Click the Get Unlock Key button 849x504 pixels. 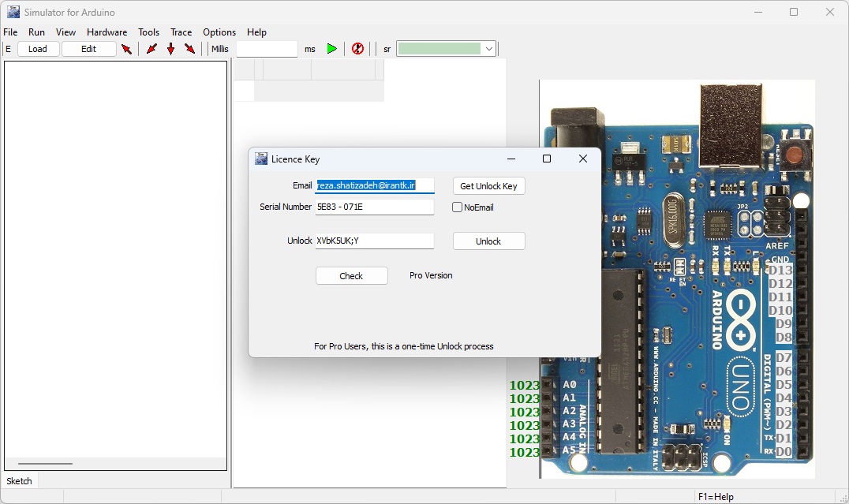(x=489, y=186)
